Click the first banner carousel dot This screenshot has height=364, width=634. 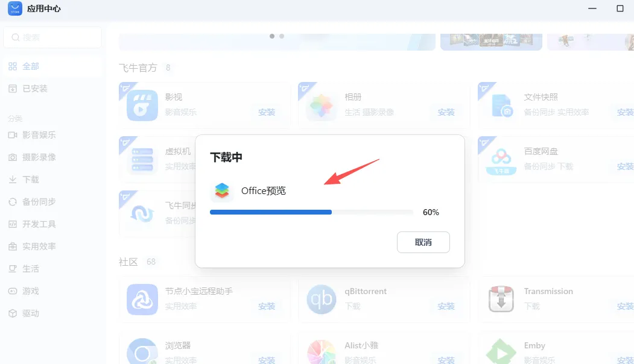[x=272, y=36]
